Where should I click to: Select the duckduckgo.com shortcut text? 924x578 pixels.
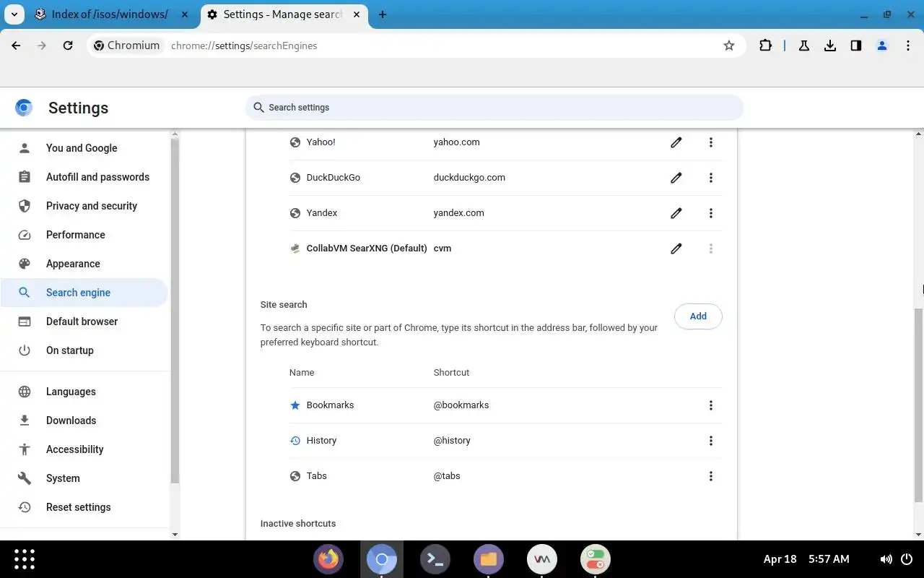[469, 178]
